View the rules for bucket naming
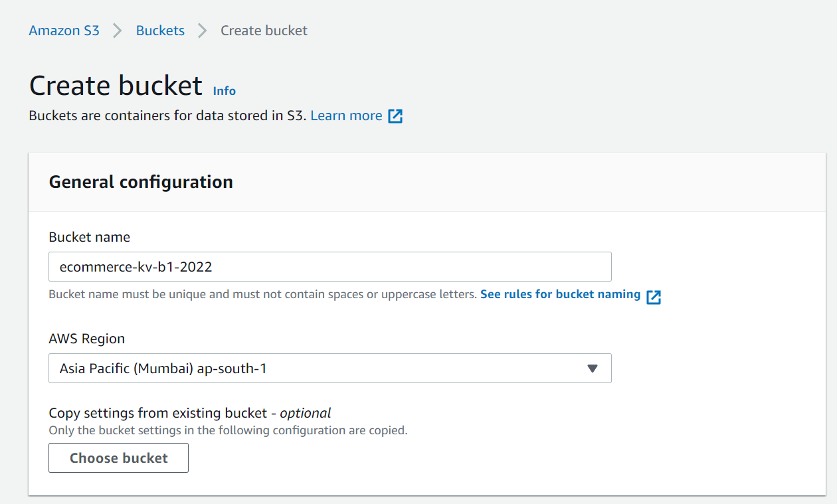 pyautogui.click(x=560, y=294)
